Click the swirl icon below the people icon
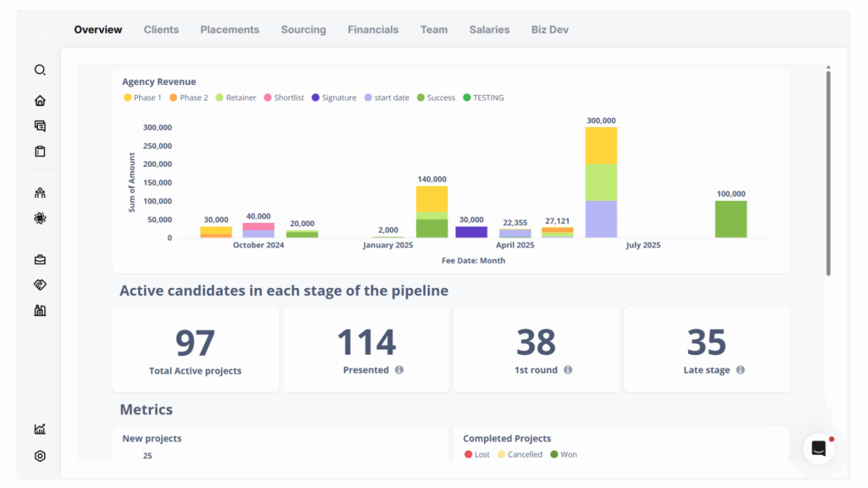The image size is (868, 488). click(39, 218)
